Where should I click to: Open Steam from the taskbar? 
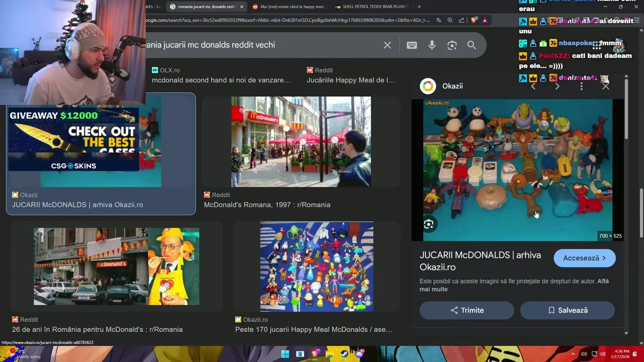point(344,354)
